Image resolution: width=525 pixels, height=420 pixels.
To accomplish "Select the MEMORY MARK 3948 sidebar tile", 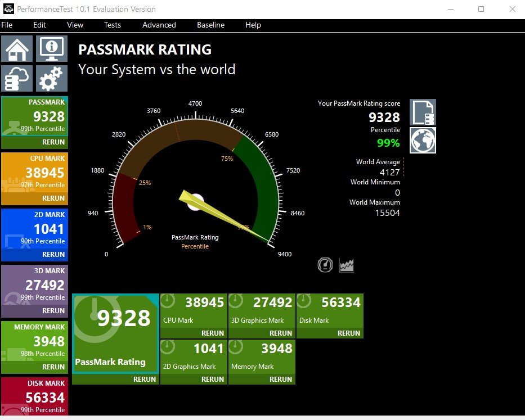I will 34,341.
